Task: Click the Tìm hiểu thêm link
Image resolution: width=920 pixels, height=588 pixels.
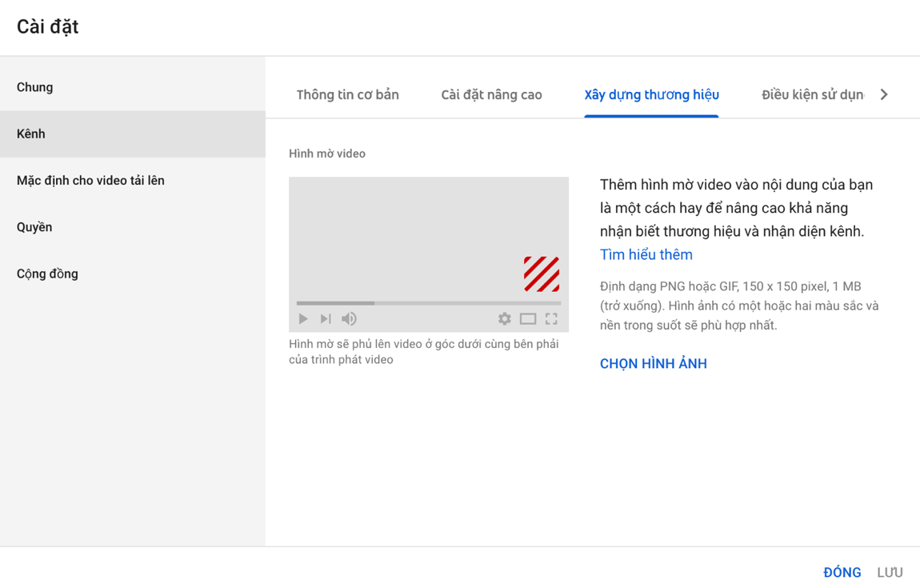Action: pyautogui.click(x=646, y=254)
